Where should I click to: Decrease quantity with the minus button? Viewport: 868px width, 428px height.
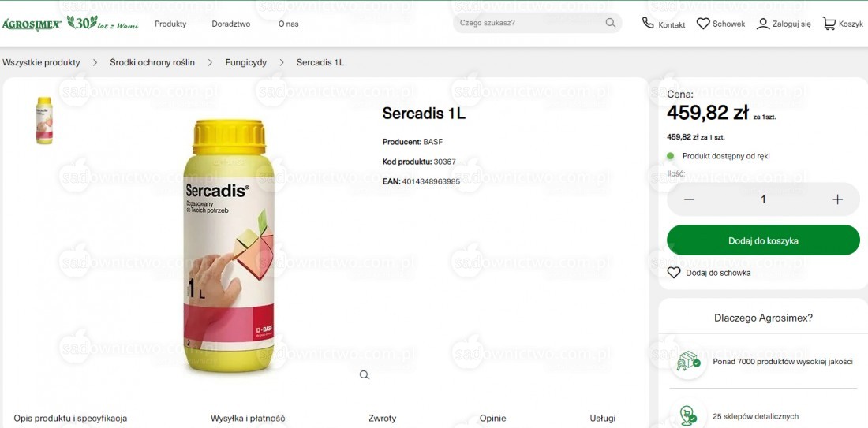[689, 199]
